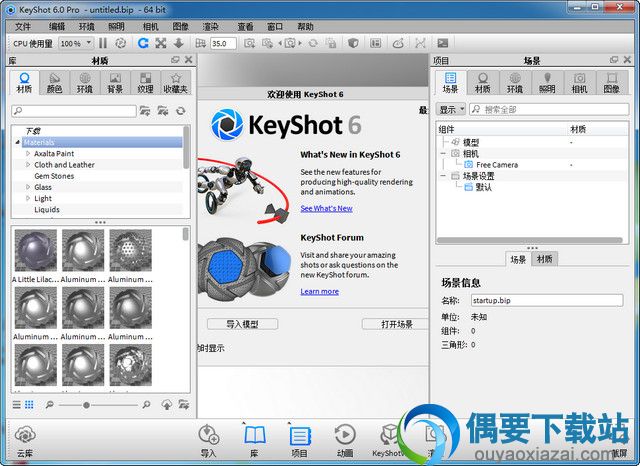Refresh the real-time view with the blue refresh icon
The width and height of the screenshot is (640, 466).
[143, 43]
